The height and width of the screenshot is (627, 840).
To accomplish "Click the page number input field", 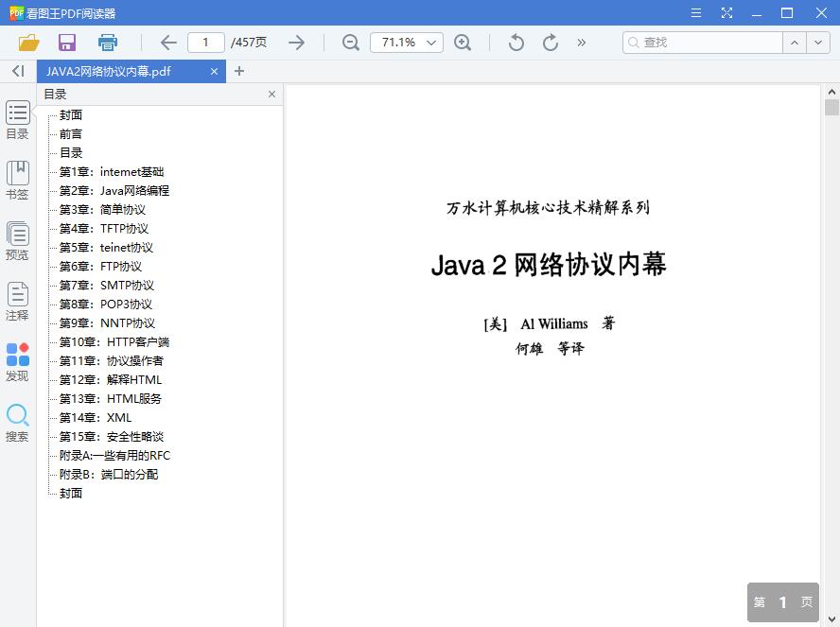I will pyautogui.click(x=205, y=43).
